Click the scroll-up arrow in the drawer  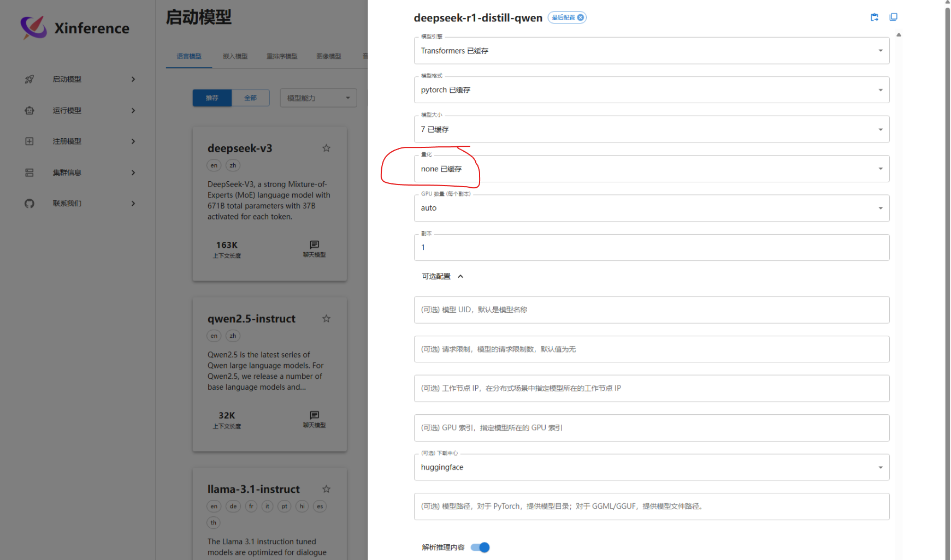(899, 35)
